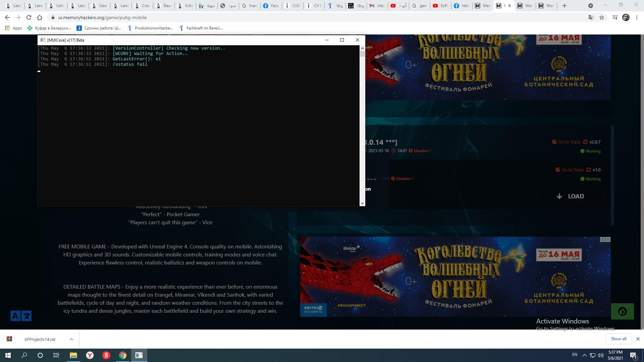This screenshot has width=644, height=362.
Task: Open the tab search dropdown
Action: coord(591,6)
